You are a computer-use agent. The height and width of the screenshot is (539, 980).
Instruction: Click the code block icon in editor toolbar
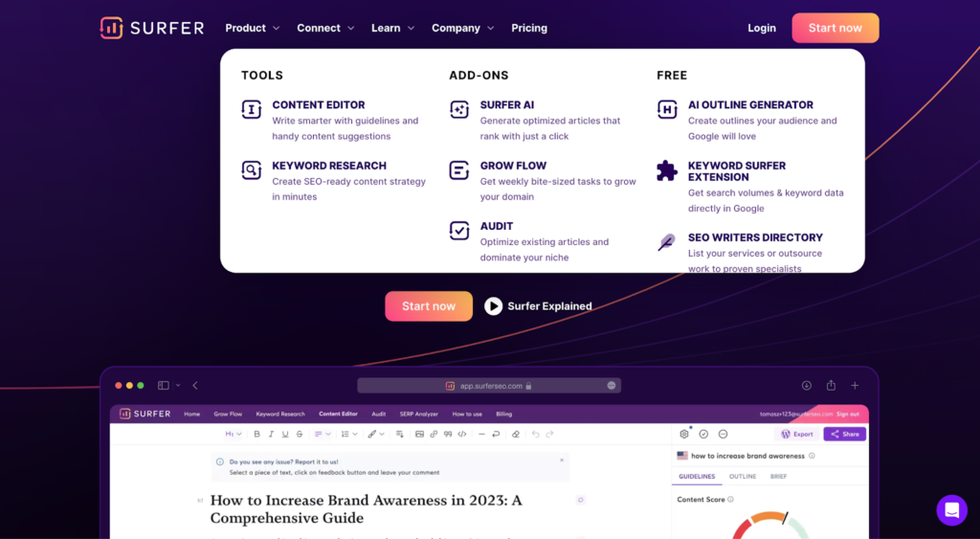click(462, 434)
